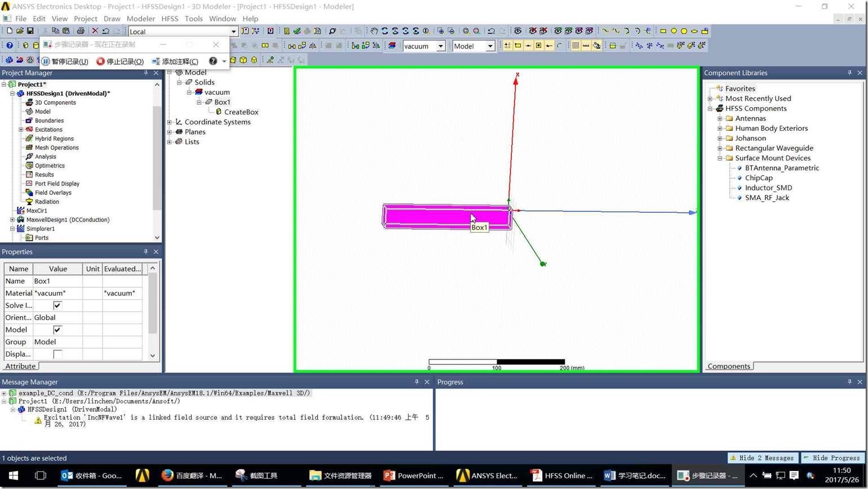Image resolution: width=868 pixels, height=489 pixels.
Task: Click the blue Help question mark icon
Action: click(x=10, y=45)
